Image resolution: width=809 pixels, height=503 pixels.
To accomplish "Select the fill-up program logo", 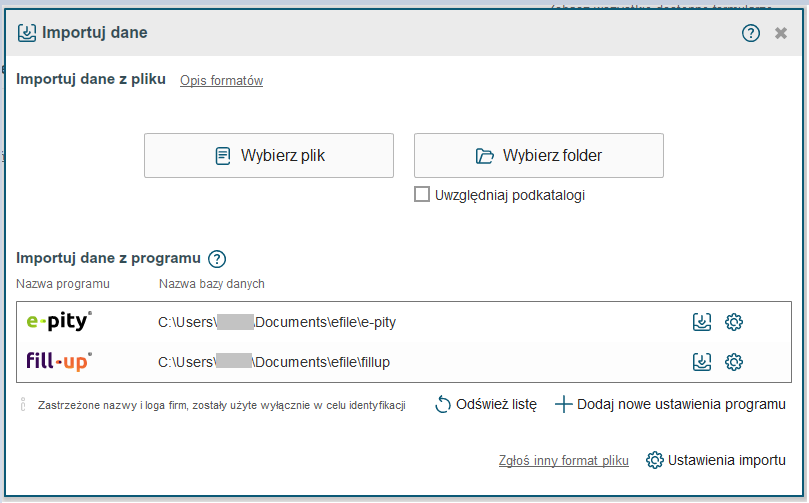I will coord(59,362).
